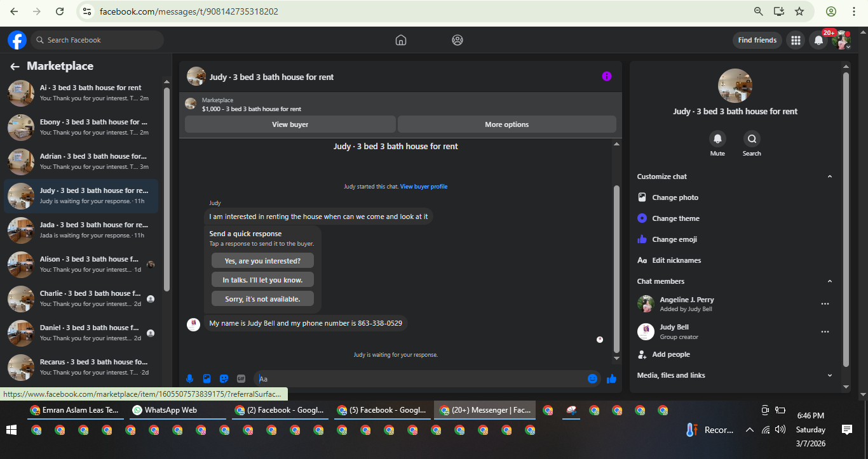868x459 pixels.
Task: Click the chat messages scrollbar
Action: coord(616,268)
